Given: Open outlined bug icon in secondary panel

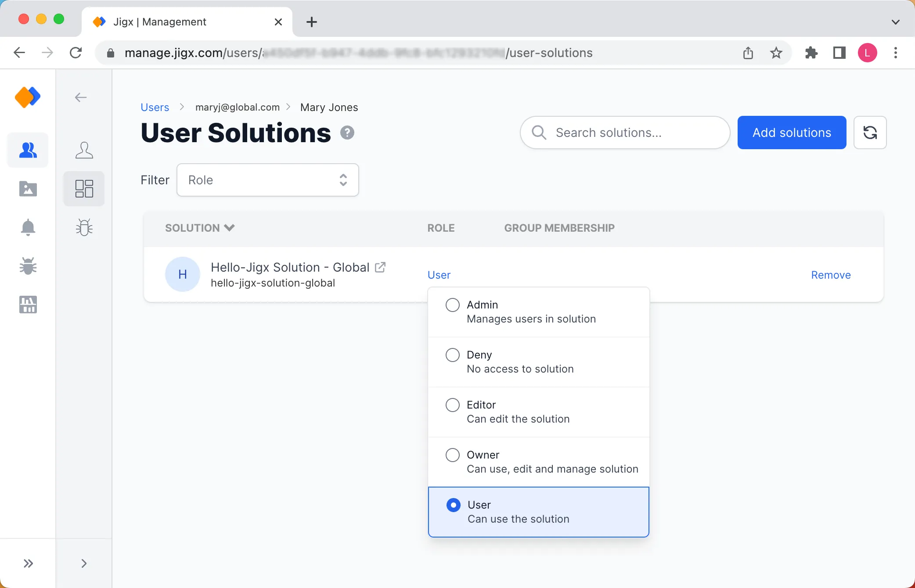Looking at the screenshot, I should (x=84, y=227).
